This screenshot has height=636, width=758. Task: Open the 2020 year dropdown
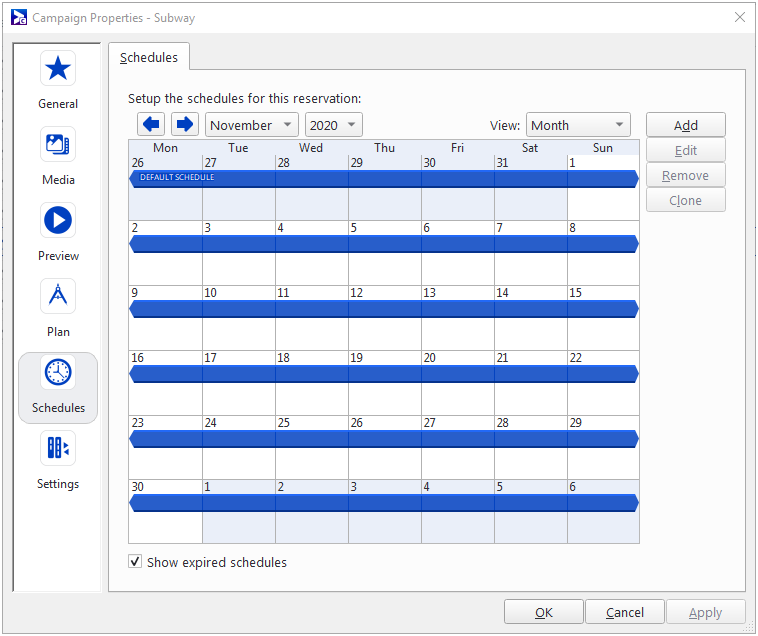[x=334, y=125]
